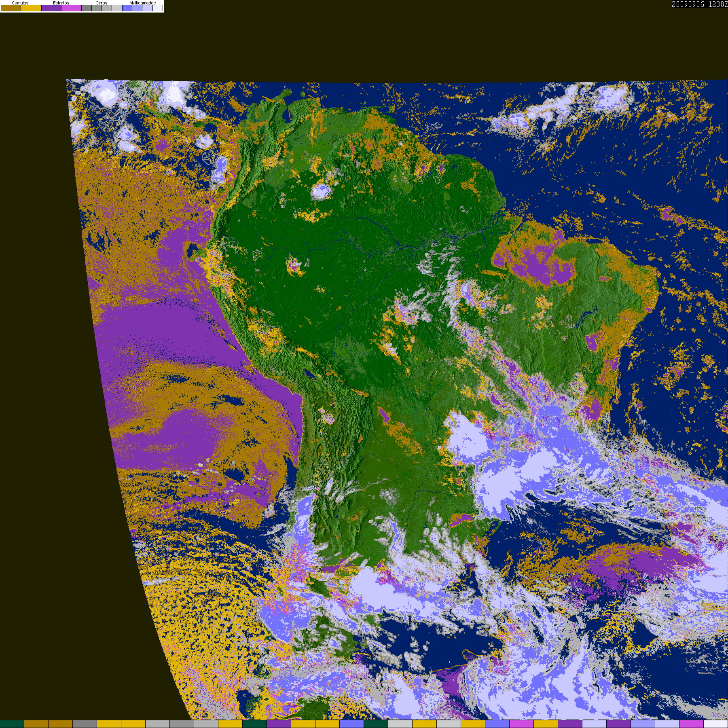The width and height of the screenshot is (728, 728).
Task: Select the near-white Multicamadas swatch
Action: [158, 8]
